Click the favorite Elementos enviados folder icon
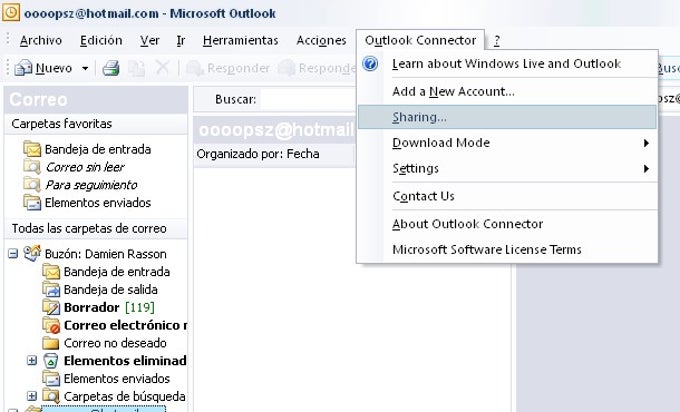The width and height of the screenshot is (680, 412). (32, 203)
